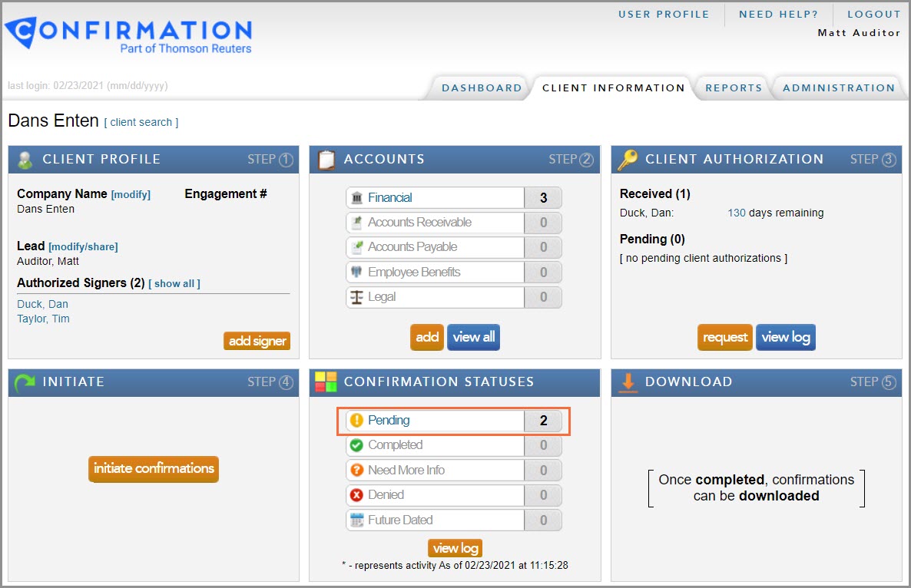Screen dimensions: 911x588
Task: Click the Need More Info question icon
Action: 356,471
